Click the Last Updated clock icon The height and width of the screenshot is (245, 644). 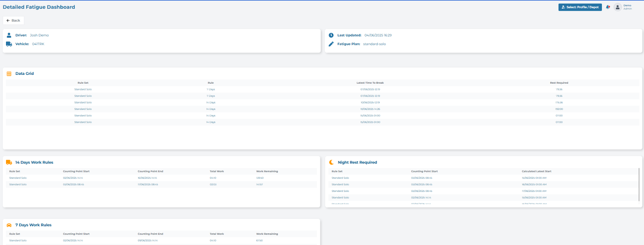331,35
